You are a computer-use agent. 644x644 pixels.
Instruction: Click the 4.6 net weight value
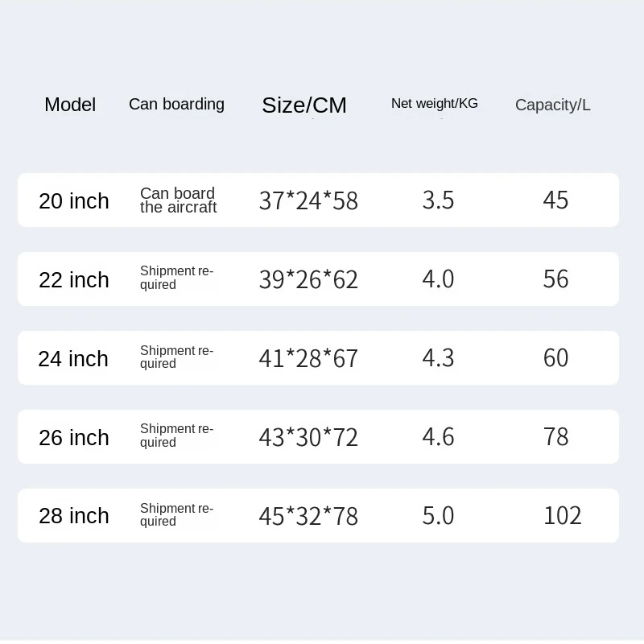439,436
